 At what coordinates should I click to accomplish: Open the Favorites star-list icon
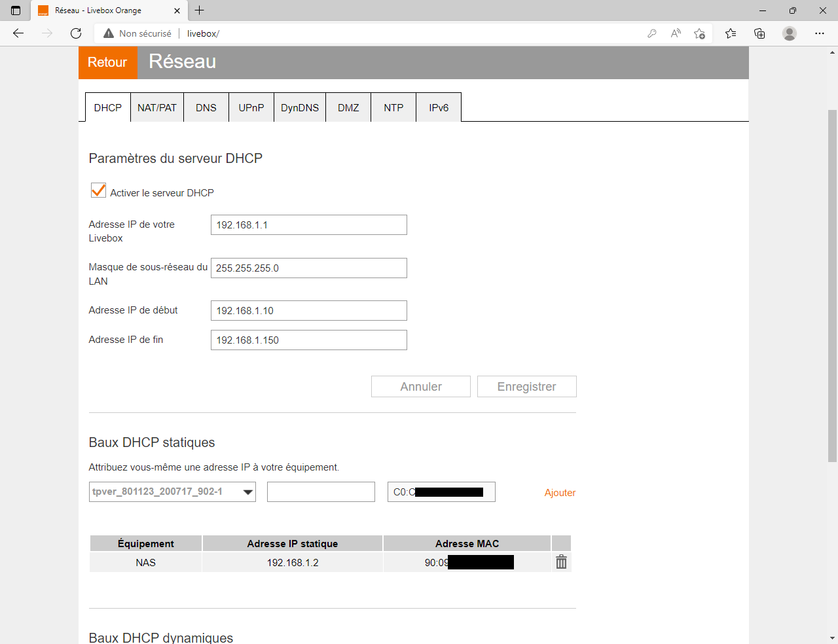[x=731, y=33]
